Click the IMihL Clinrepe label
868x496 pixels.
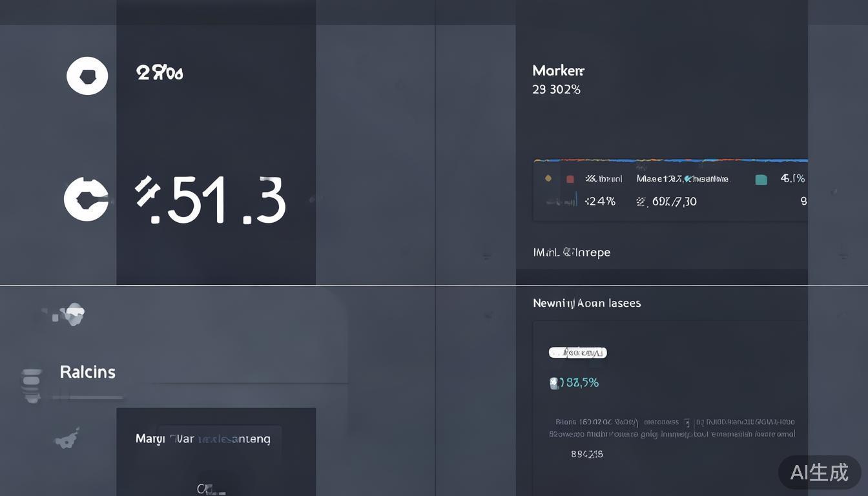point(572,252)
